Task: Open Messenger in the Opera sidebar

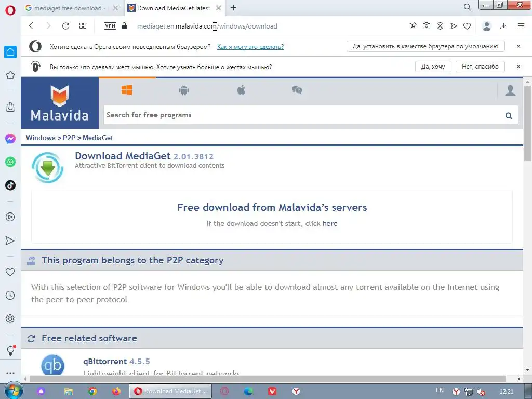Action: [x=10, y=139]
